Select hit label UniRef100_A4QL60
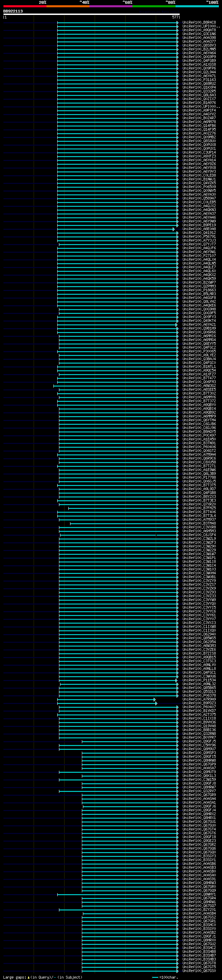222x980 pixels. 199,271
